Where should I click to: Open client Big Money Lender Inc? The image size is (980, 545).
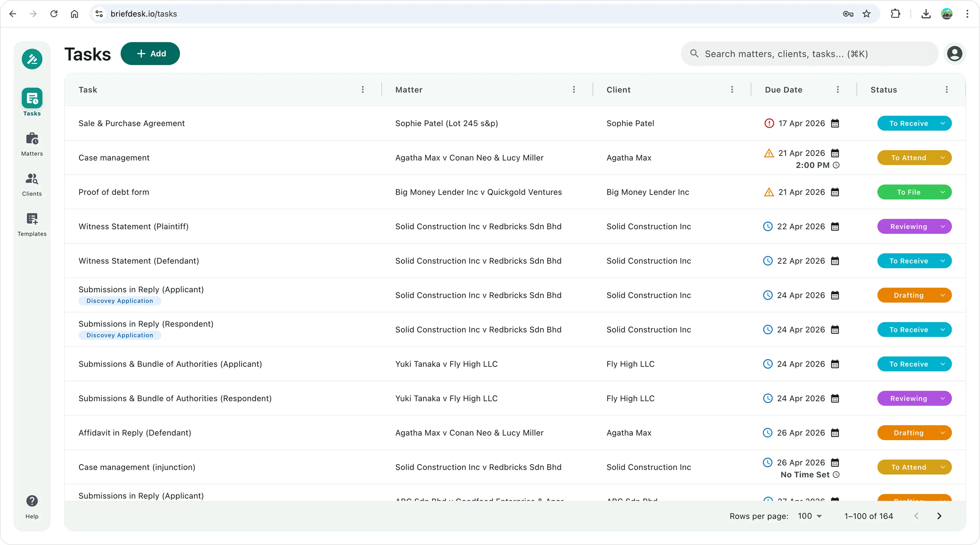point(648,192)
